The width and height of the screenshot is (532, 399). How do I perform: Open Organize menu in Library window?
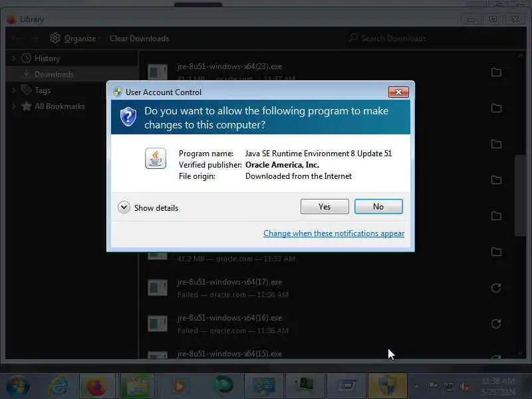click(x=75, y=39)
